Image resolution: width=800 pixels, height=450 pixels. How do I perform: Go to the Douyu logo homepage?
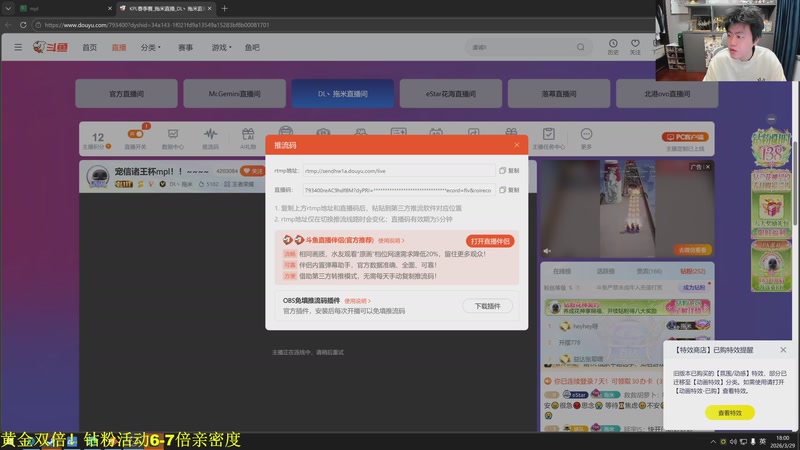[51, 47]
